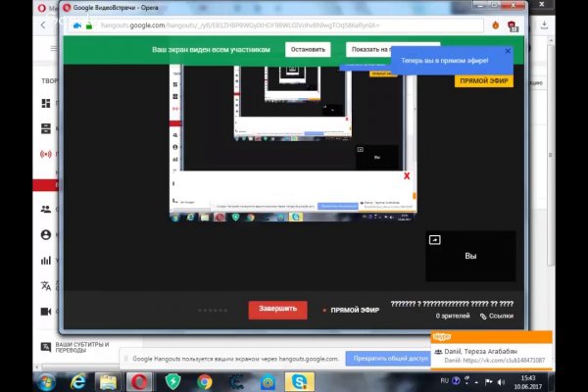
Task: Open the channel account icon in sidebar
Action: 45,235
